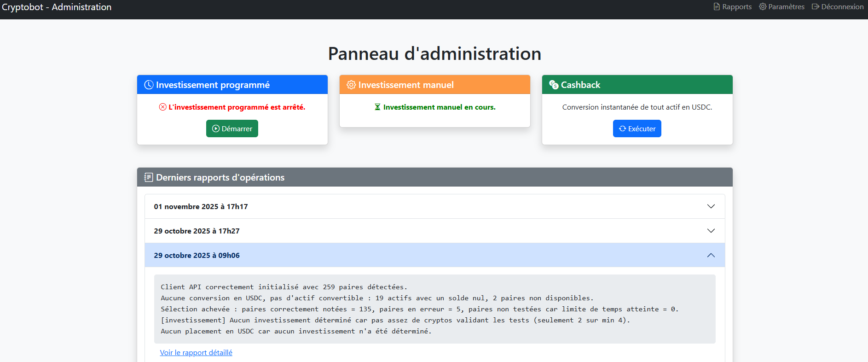This screenshot has width=868, height=362.
Task: Expand the 29 octobre 17h27 report chevron
Action: coord(711,231)
